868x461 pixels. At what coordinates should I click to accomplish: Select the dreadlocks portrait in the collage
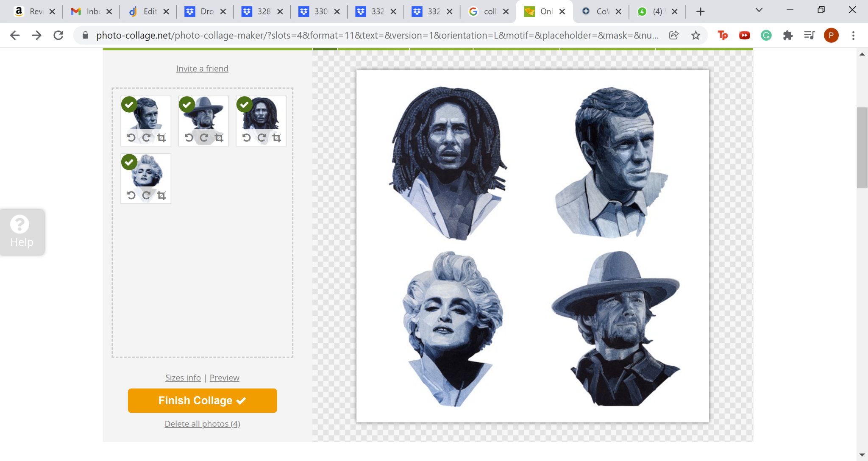pyautogui.click(x=448, y=163)
